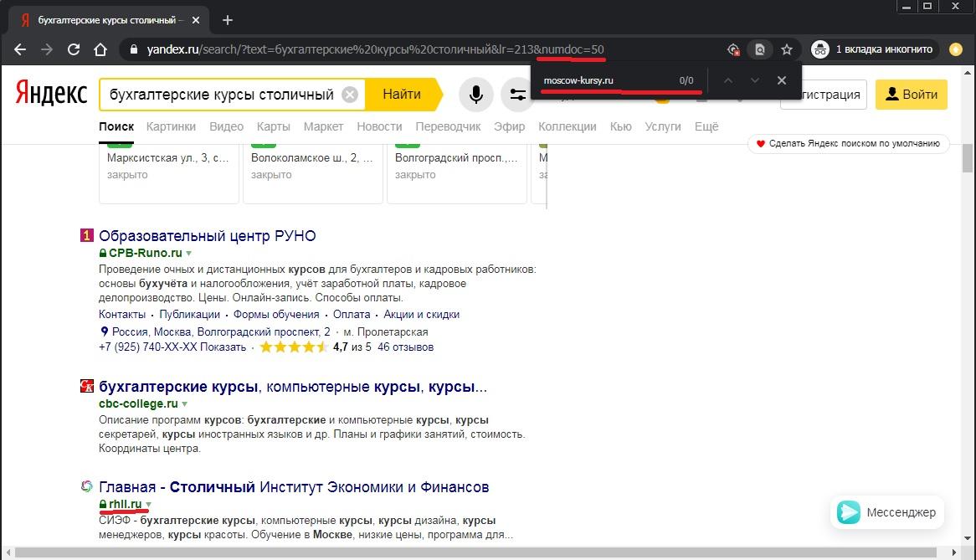The height and width of the screenshot is (560, 976).
Task: Make Yandex the default search engine
Action: pyautogui.click(x=849, y=144)
